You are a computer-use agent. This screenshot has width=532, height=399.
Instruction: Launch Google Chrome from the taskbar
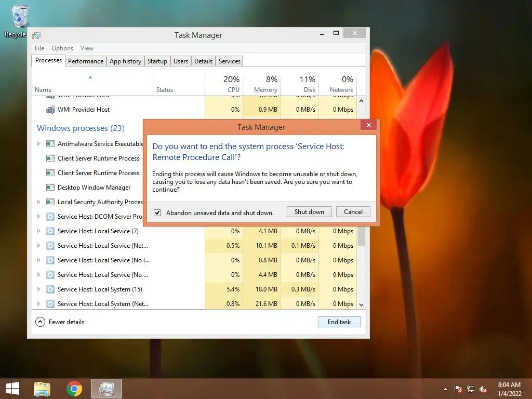[x=74, y=389]
